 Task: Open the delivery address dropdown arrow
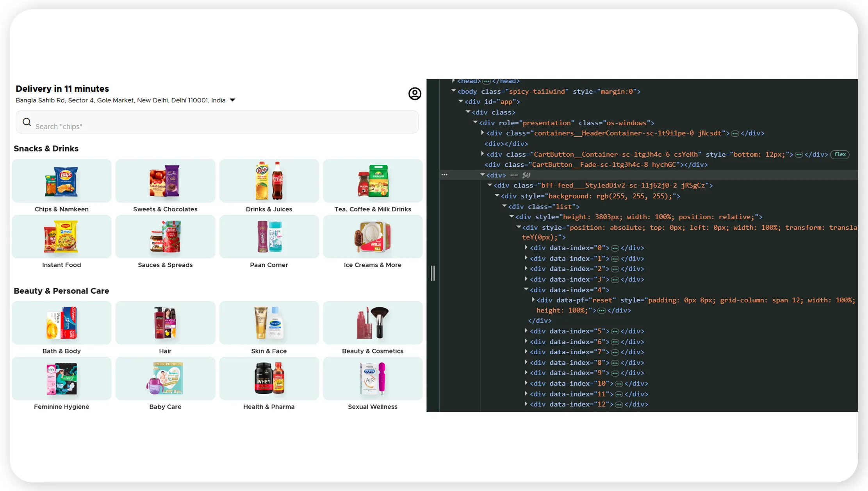[x=233, y=100]
